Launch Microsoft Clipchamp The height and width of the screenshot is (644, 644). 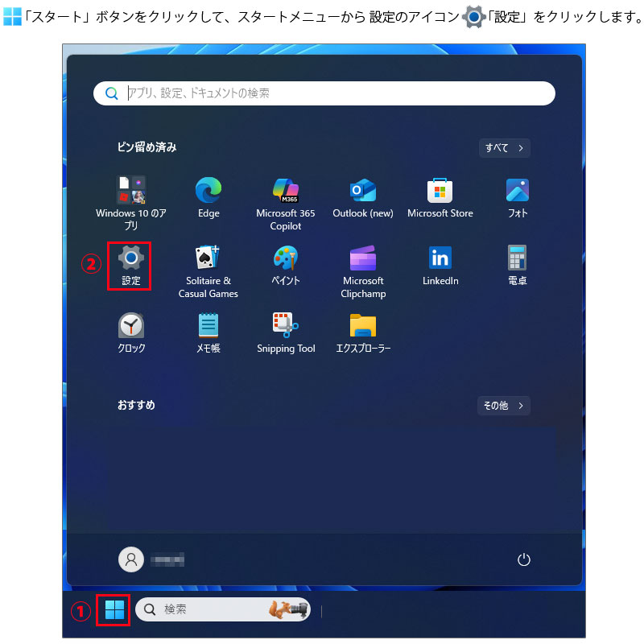pyautogui.click(x=363, y=271)
